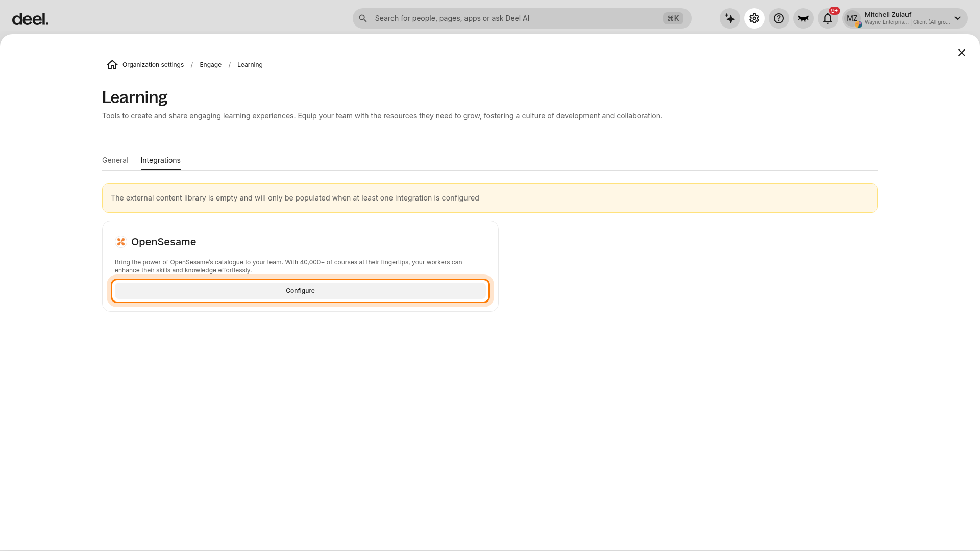Click the OpenSesame logo icon

121,242
